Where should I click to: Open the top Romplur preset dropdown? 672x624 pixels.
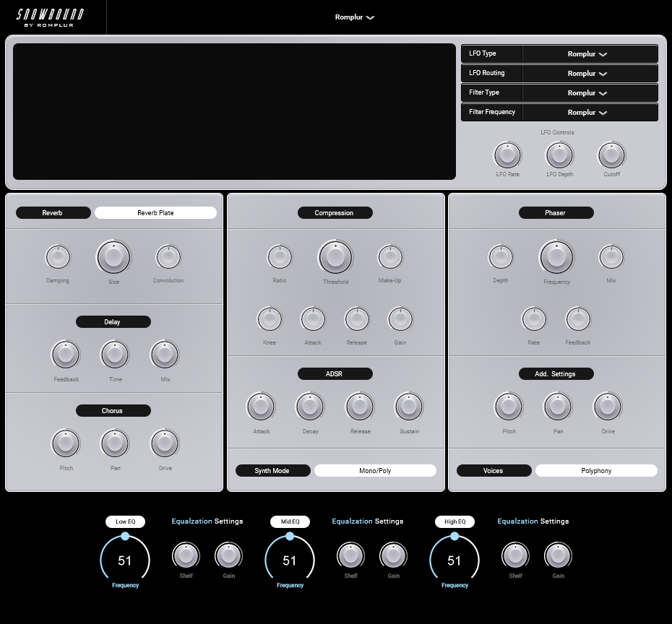(355, 17)
